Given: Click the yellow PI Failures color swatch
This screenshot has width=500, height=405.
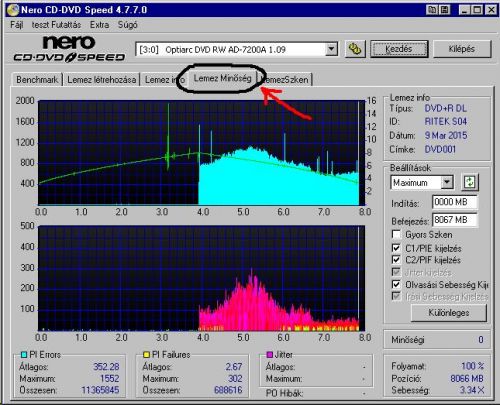Looking at the screenshot, I should 146,355.
